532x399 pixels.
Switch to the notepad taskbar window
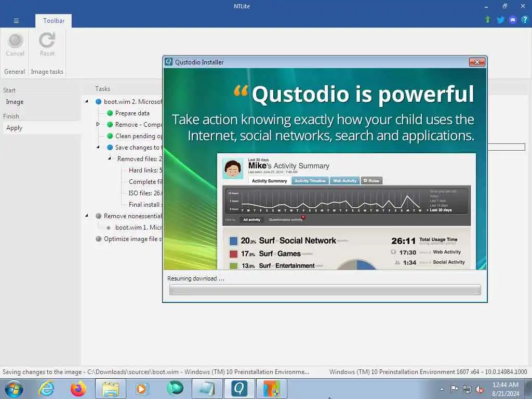point(207,389)
